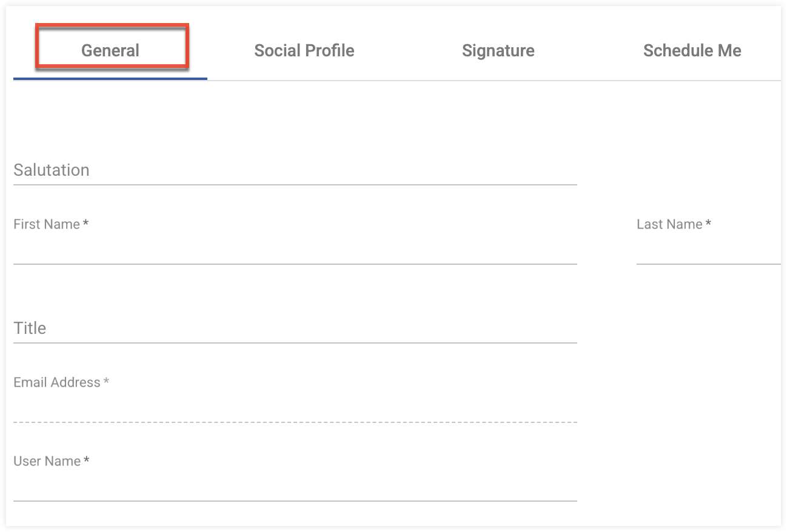
Task: Click the Last Name label text
Action: pyautogui.click(x=669, y=225)
